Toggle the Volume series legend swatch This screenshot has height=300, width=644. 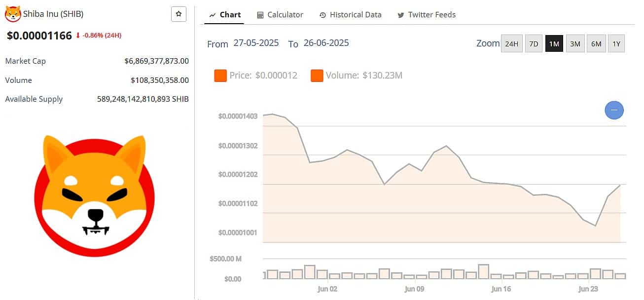[317, 75]
